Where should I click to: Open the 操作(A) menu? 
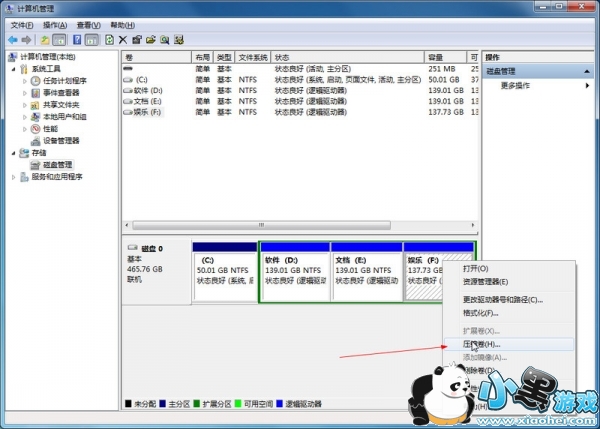[55, 24]
